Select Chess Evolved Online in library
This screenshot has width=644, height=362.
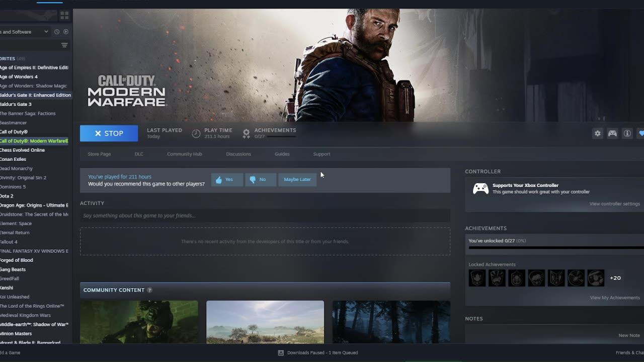22,150
